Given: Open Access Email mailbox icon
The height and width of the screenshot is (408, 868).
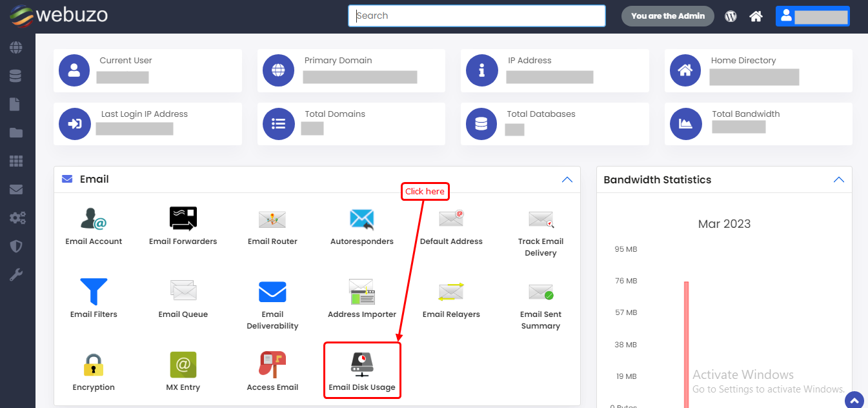Looking at the screenshot, I should pyautogui.click(x=272, y=365).
